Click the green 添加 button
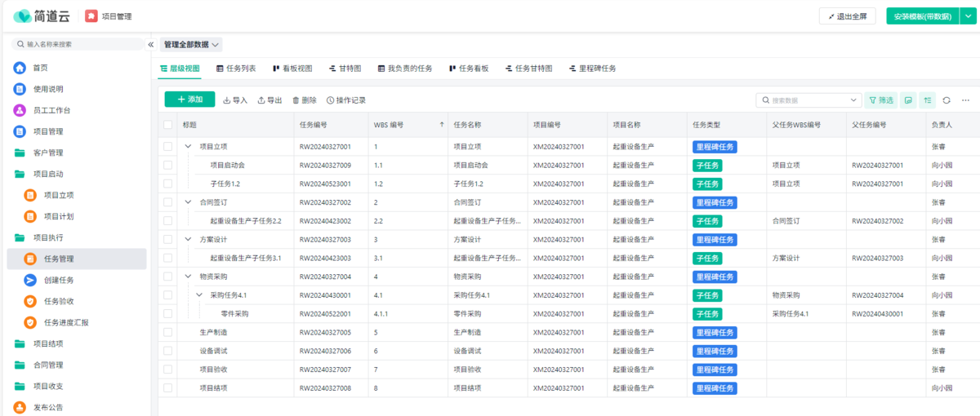The height and width of the screenshot is (416, 980). coord(189,100)
